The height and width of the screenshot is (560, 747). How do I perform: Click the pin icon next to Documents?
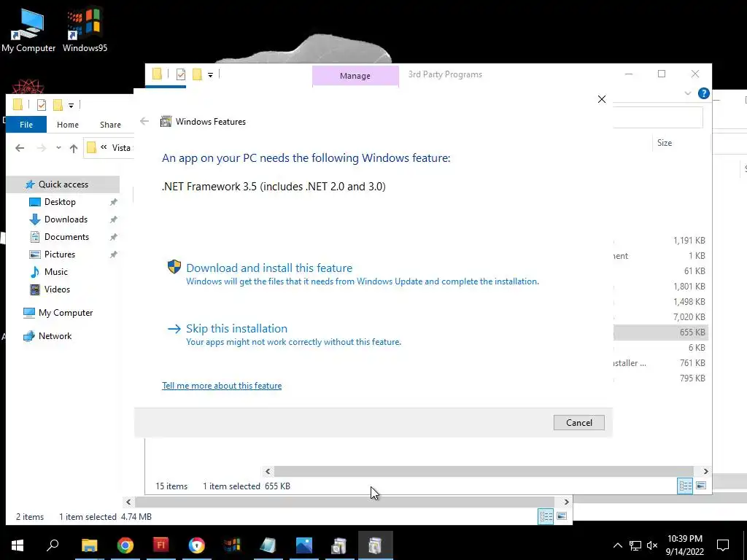(113, 237)
